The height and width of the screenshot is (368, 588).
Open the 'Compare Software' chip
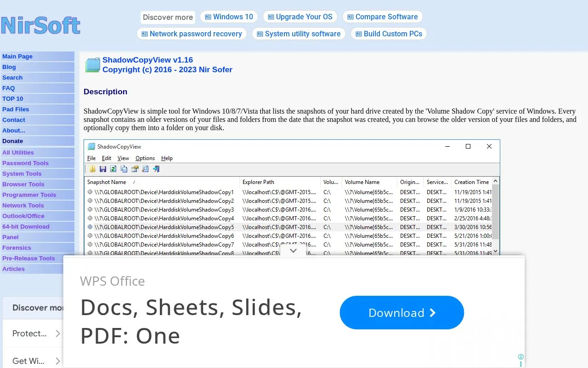click(x=382, y=17)
